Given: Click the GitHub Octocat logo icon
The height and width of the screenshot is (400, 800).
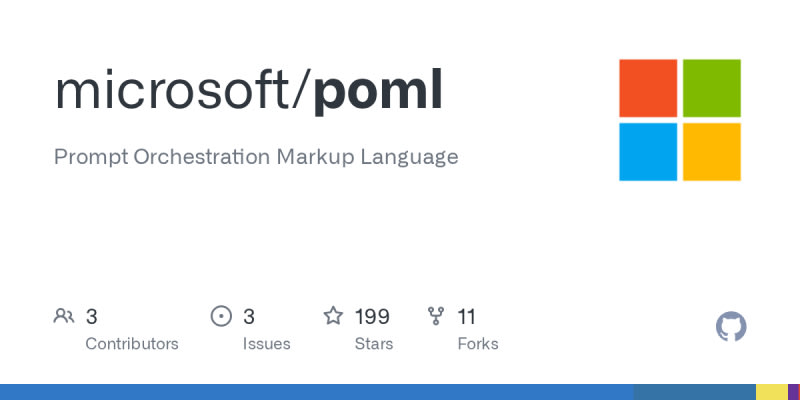Looking at the screenshot, I should 732,327.
